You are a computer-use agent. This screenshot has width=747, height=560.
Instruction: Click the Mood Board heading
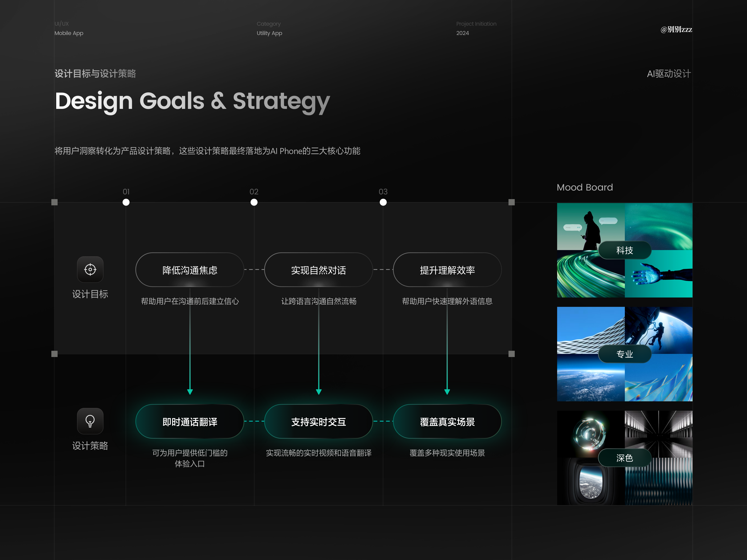(x=585, y=187)
